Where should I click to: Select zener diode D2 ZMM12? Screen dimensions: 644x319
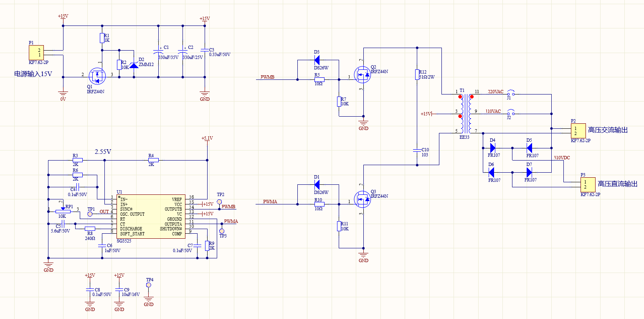pos(134,65)
